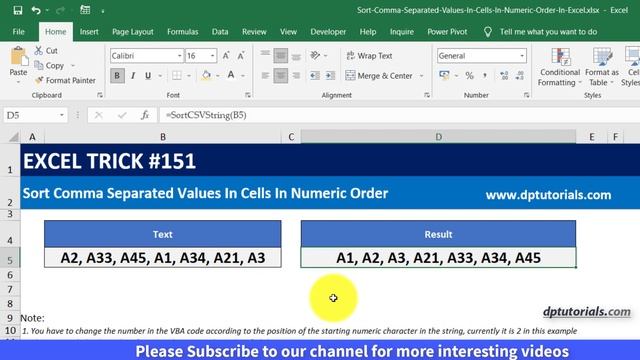Select the Result cell showing A1, A2, A3
This screenshot has height=360, width=640.
pyautogui.click(x=438, y=258)
